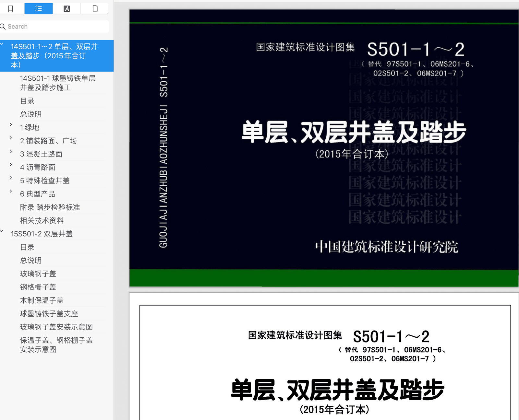519x420 pixels.
Task: Jump to "1 绿地" chapter
Action: tap(30, 128)
